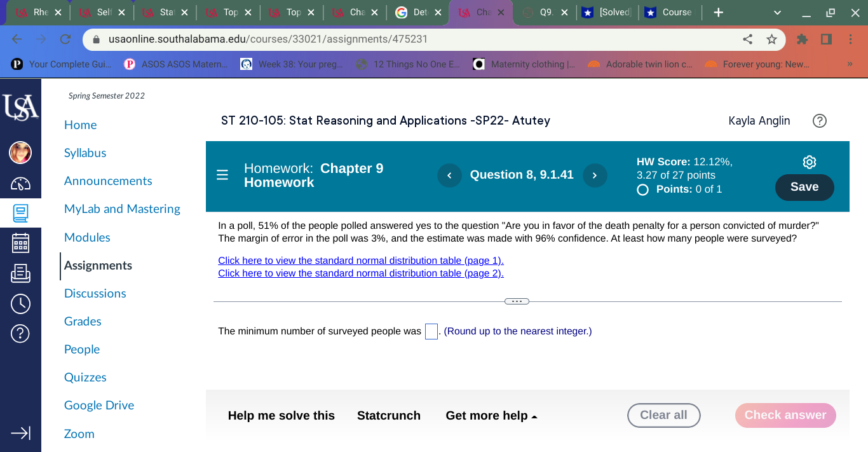This screenshot has height=452, width=868.
Task: View standard normal distribution table page 1
Action: [361, 261]
